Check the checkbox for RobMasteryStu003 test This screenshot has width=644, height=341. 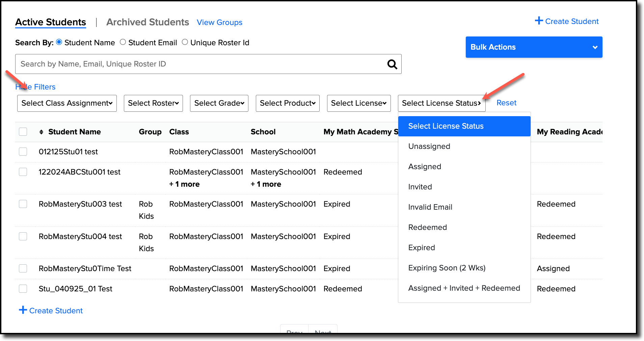(x=23, y=204)
